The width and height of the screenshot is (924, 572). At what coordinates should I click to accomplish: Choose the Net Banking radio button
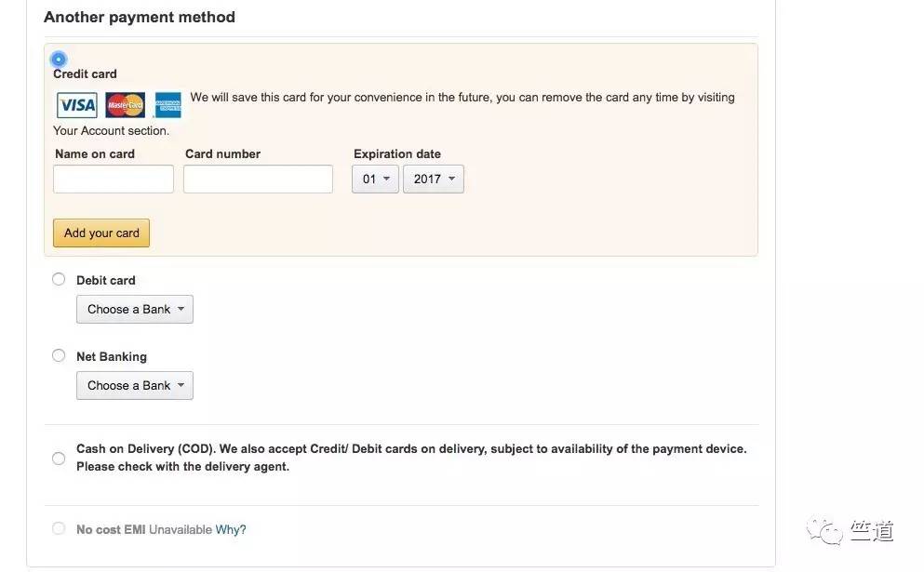[59, 355]
